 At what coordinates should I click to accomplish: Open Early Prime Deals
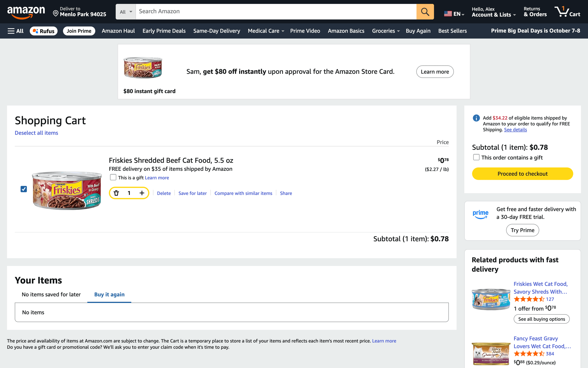(164, 31)
